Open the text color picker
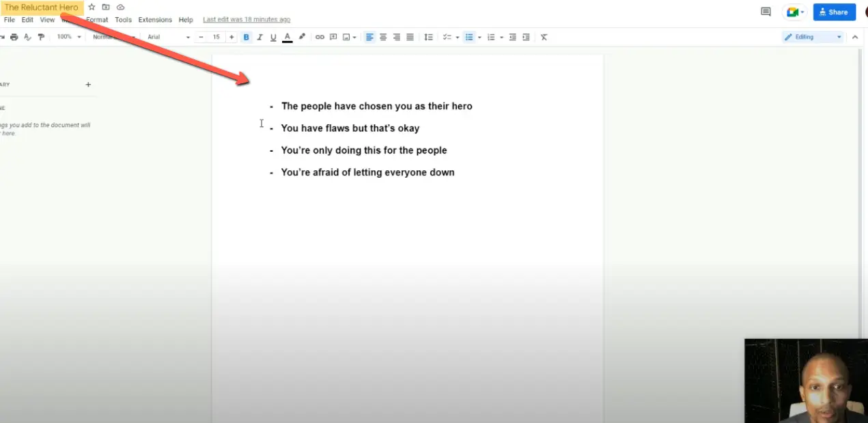Image resolution: width=868 pixels, height=423 pixels. (288, 37)
